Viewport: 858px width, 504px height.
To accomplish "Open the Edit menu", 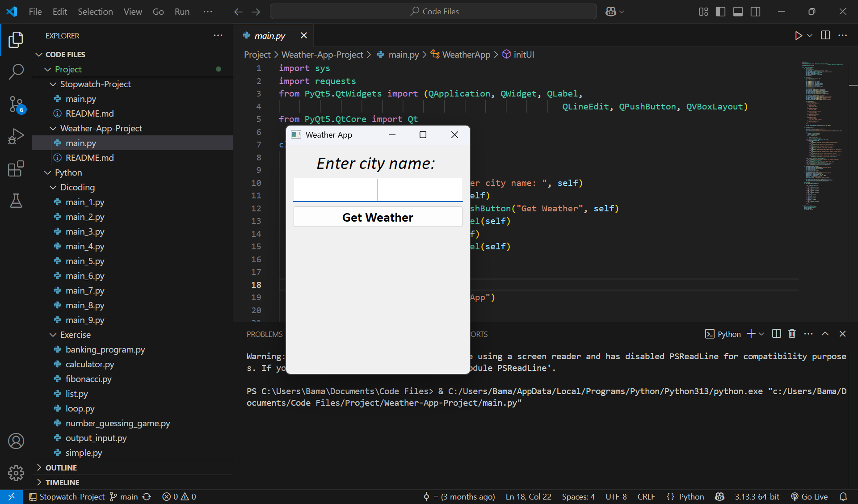I will coord(60,12).
